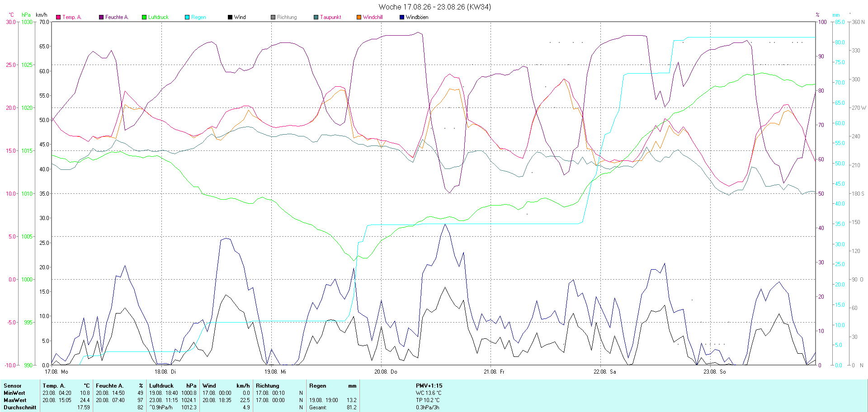Click the '23.08. So' date label
Screen dimensions: 868x412
[x=715, y=372]
